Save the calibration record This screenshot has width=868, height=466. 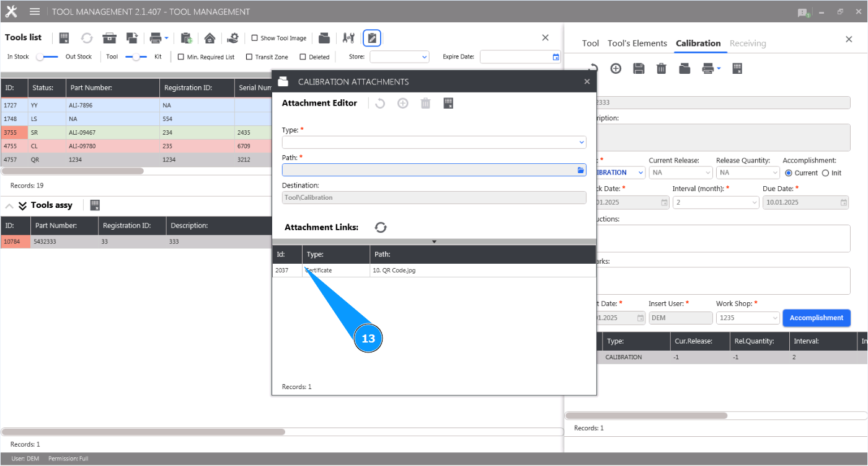click(x=639, y=68)
